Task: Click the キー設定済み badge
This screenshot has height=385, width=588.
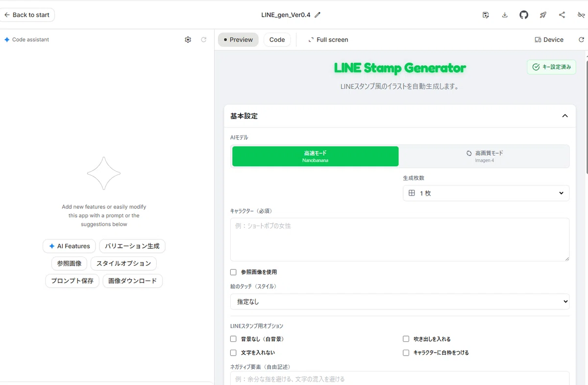Action: coord(551,67)
